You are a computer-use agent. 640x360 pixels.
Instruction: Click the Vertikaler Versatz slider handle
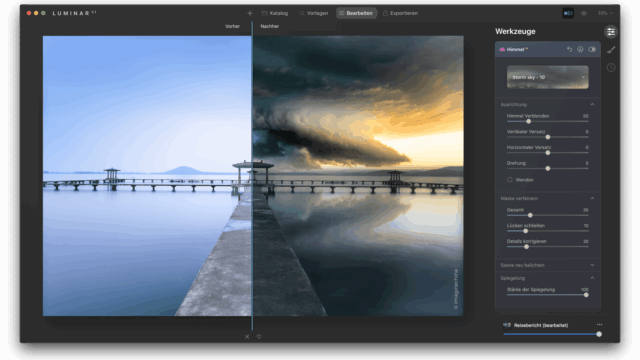[548, 137]
